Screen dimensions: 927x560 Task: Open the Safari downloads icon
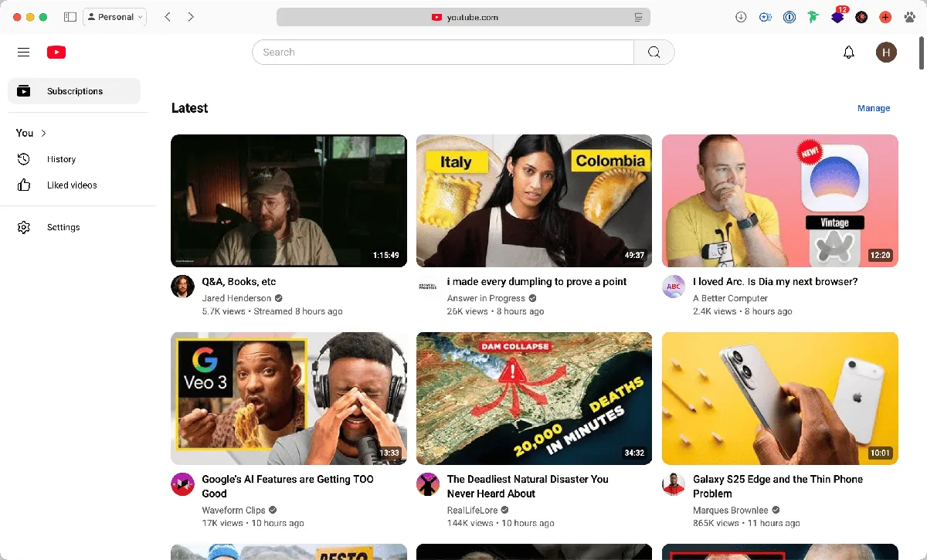(x=742, y=17)
